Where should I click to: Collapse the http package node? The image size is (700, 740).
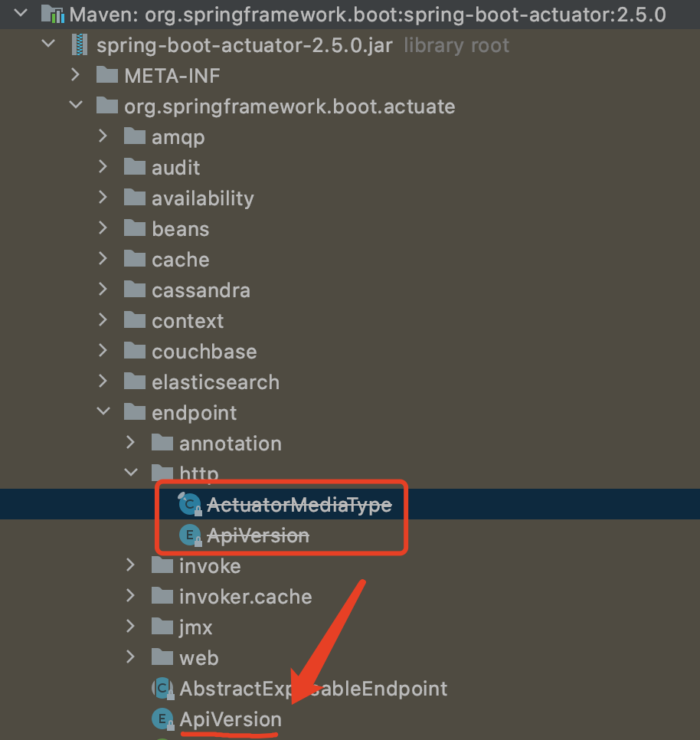(x=131, y=472)
